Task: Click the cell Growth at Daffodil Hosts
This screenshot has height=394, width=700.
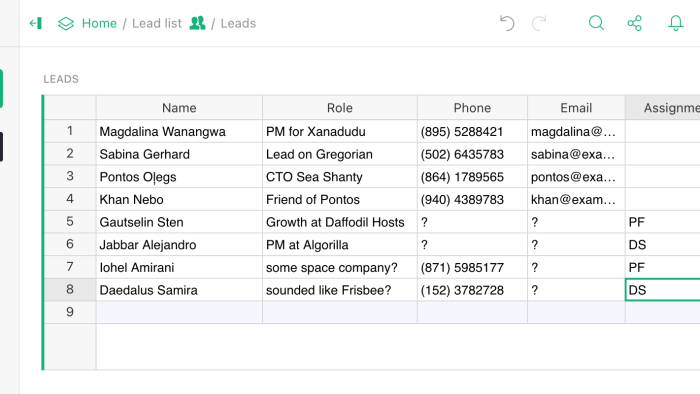Action: tap(340, 222)
